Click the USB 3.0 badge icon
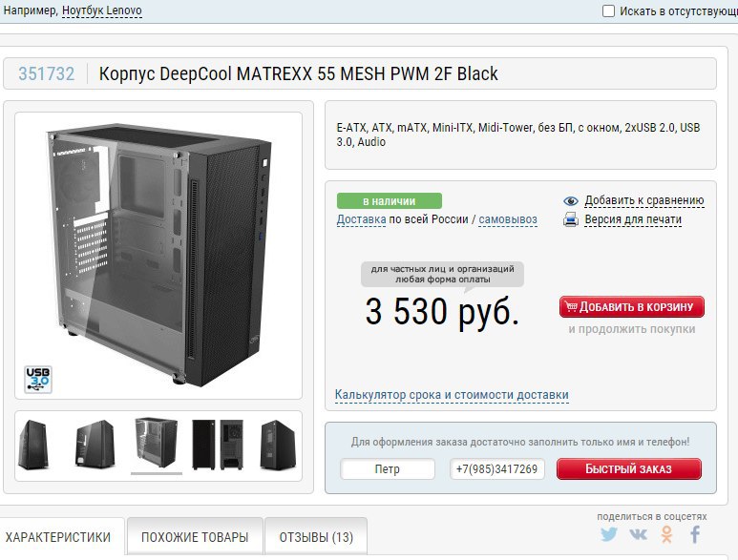The image size is (738, 560). coord(38,379)
